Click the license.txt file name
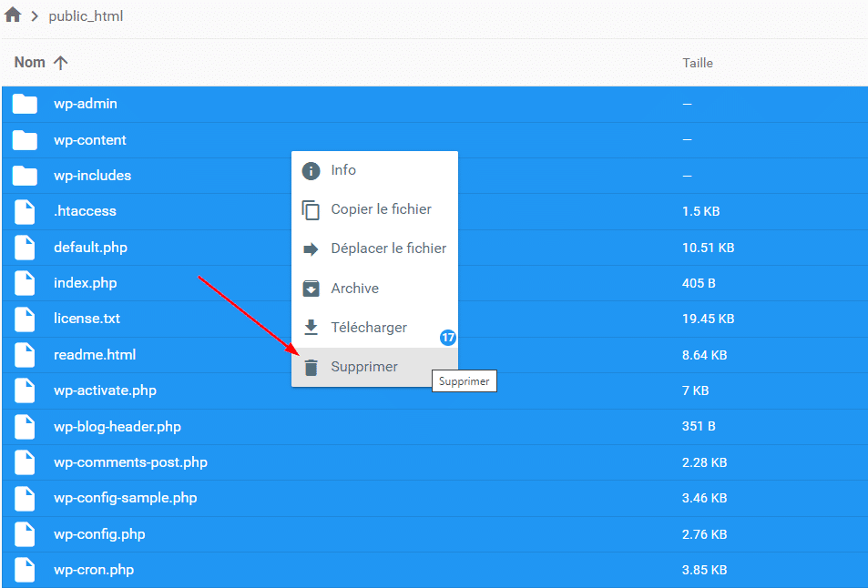The image size is (868, 588). pyautogui.click(x=87, y=319)
